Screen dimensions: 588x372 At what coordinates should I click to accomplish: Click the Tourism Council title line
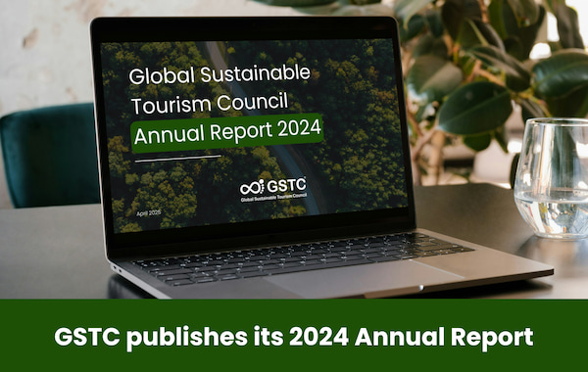210,102
